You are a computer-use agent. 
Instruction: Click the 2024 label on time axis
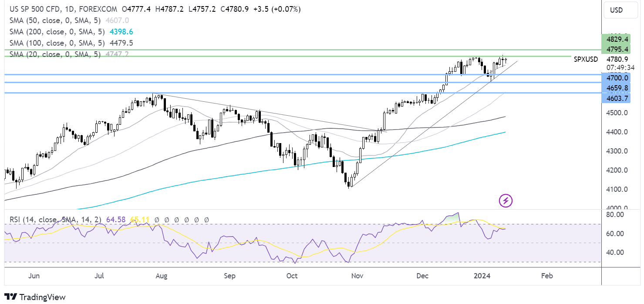point(482,276)
